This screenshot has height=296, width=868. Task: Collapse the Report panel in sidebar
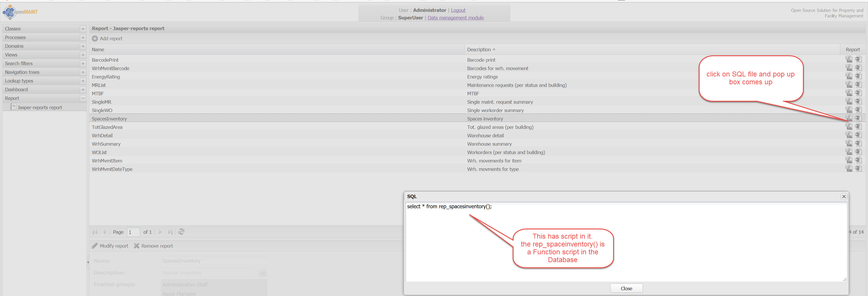pos(83,98)
